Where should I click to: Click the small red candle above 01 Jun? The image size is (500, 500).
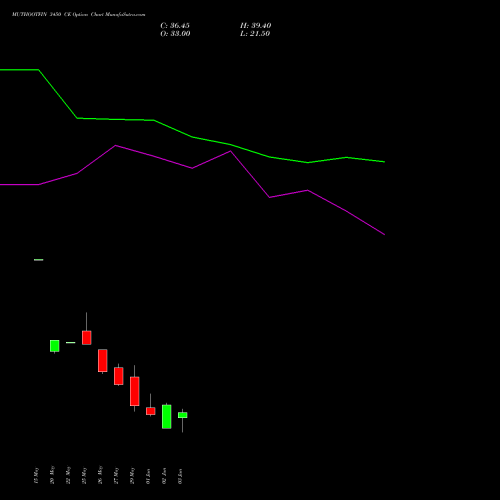151,411
